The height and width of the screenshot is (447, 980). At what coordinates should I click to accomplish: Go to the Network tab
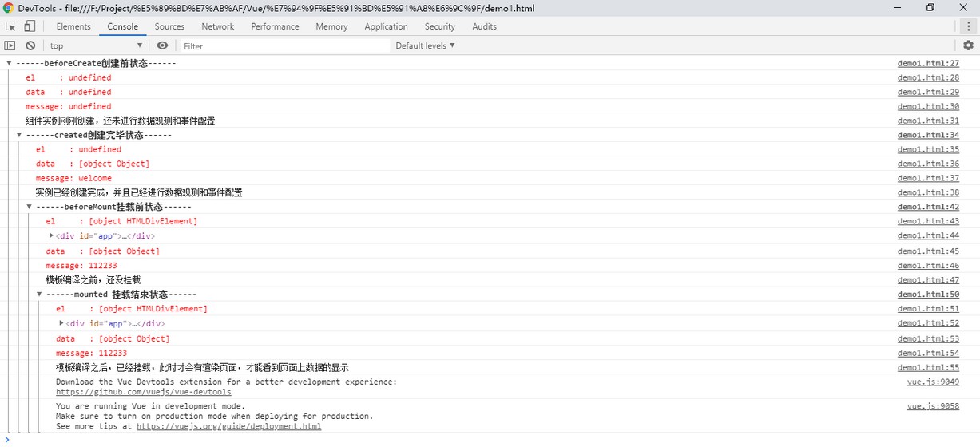pos(218,26)
